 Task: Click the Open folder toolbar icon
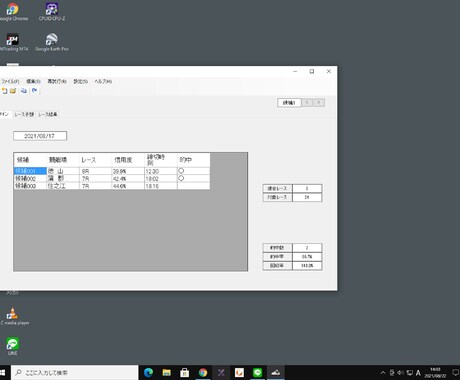[13, 91]
